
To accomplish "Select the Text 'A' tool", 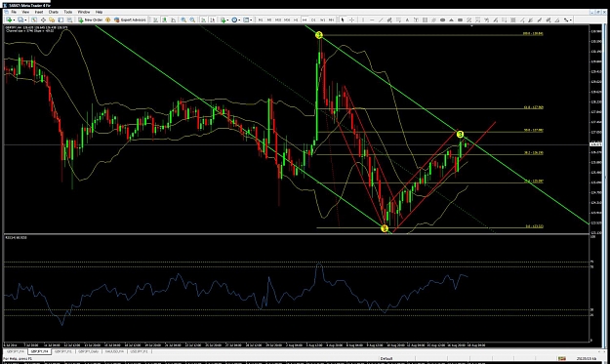I will tap(407, 20).
